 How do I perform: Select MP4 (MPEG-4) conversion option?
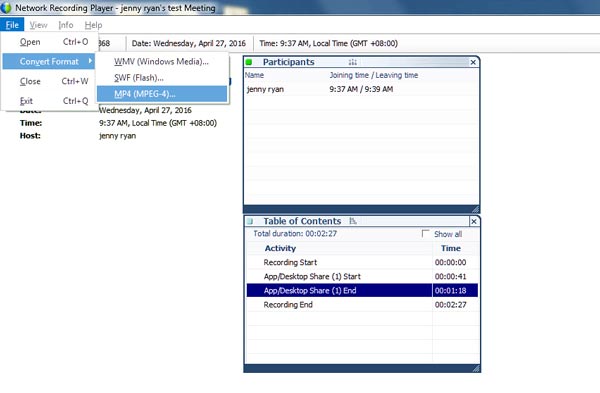point(162,94)
